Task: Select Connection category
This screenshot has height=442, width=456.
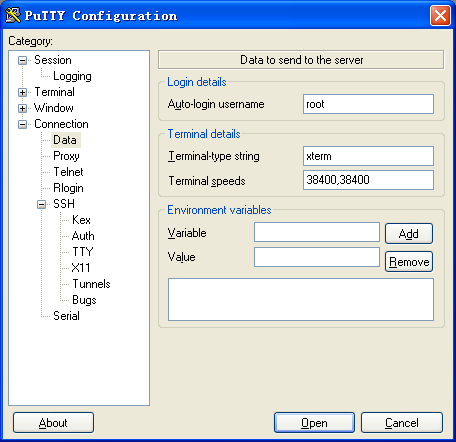Action: click(x=61, y=124)
